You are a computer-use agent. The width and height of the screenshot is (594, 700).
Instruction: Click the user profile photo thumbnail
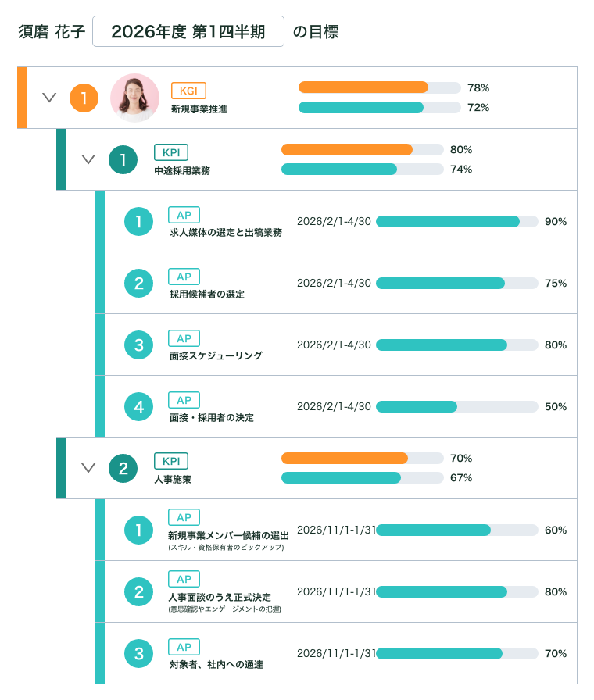pyautogui.click(x=134, y=98)
